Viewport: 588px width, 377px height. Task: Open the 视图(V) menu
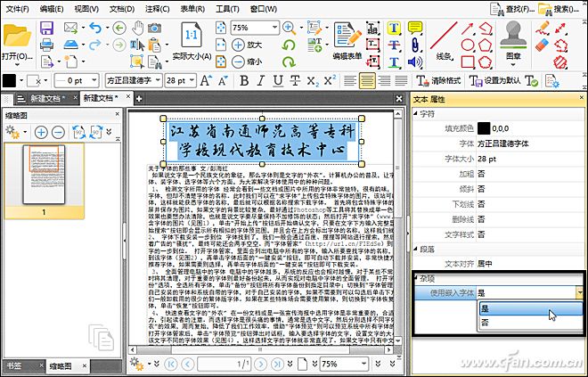coord(86,9)
